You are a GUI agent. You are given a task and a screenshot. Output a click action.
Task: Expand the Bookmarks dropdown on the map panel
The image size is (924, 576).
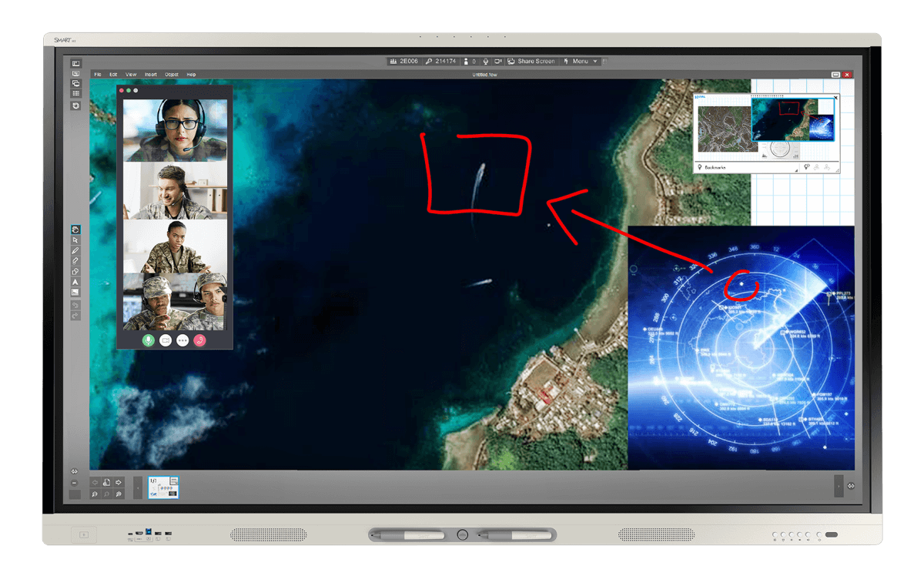click(x=797, y=170)
